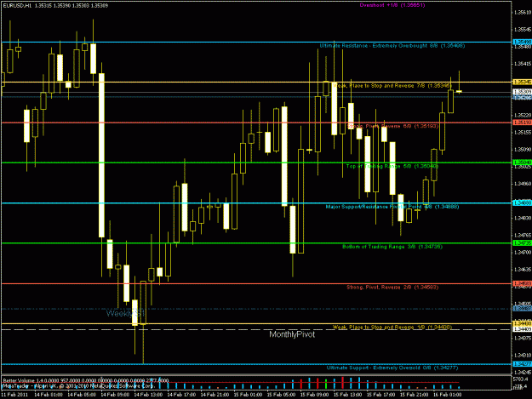Select the magenta Overshoot +1/8 label
Viewport: 532px width, 399px height.
(x=392, y=5)
